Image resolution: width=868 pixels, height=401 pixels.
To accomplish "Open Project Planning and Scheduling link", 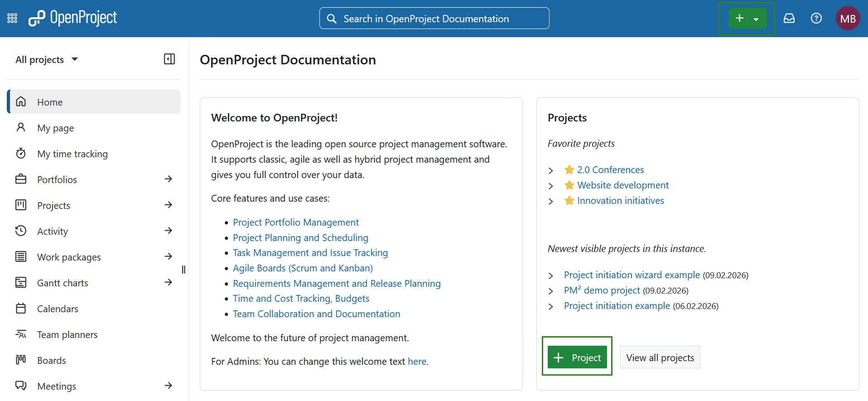I will tap(300, 237).
